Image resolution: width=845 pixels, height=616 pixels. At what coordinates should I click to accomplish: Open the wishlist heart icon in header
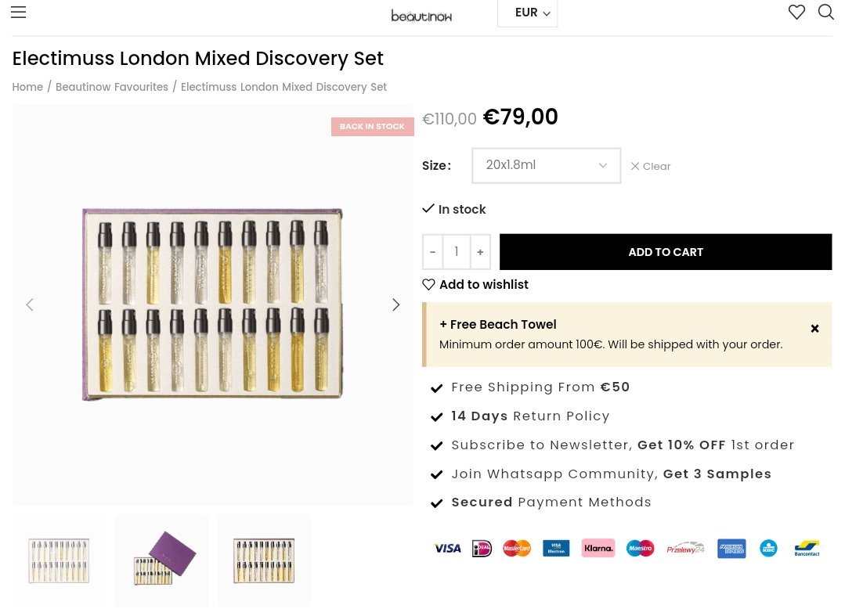[x=796, y=13]
